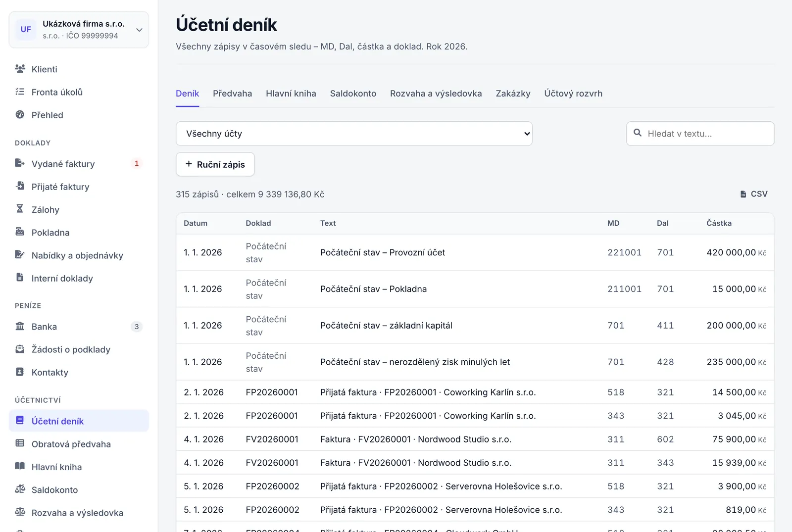Open Klienti in the sidebar
The height and width of the screenshot is (532, 792).
click(79, 69)
